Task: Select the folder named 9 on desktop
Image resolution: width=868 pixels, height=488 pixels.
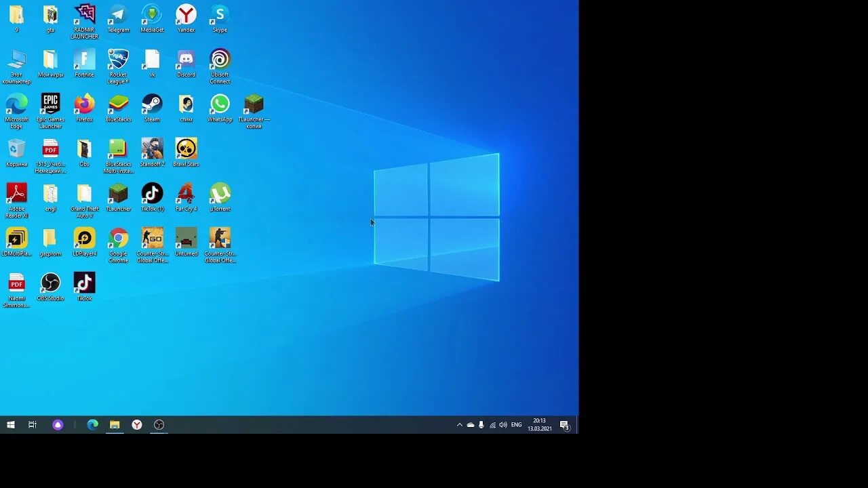Action: click(x=16, y=18)
